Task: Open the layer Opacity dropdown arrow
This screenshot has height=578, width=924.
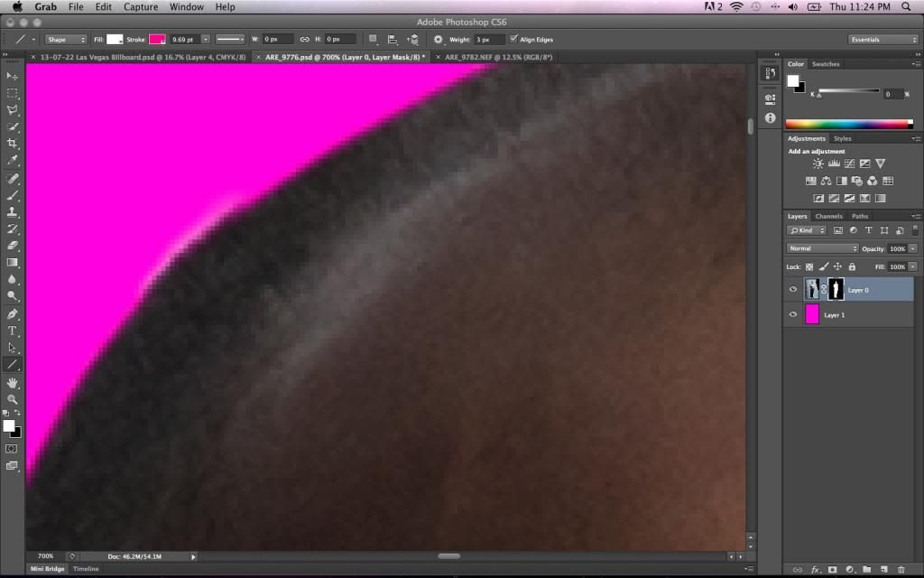Action: coord(913,249)
